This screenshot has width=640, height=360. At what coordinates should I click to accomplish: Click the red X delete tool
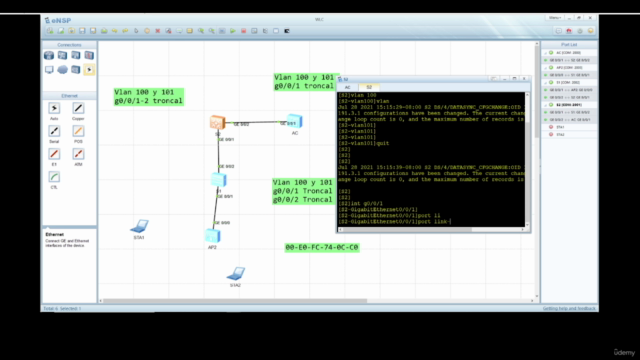tap(158, 31)
